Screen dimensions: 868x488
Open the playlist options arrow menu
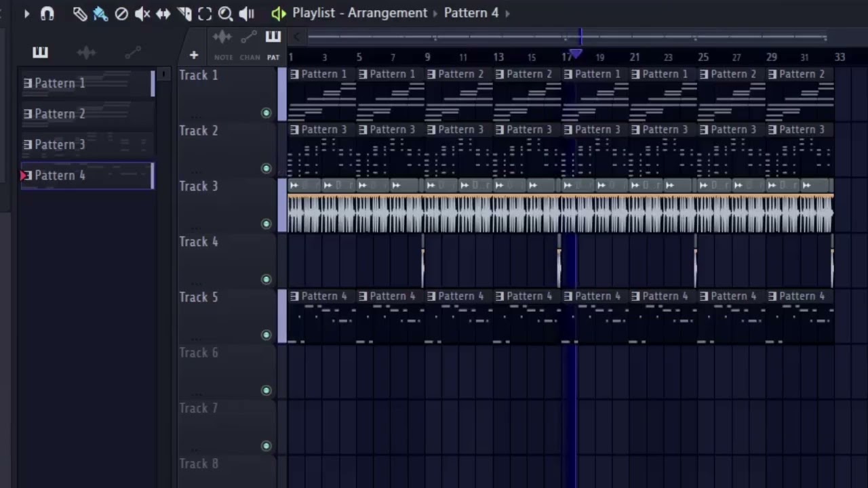tap(26, 13)
